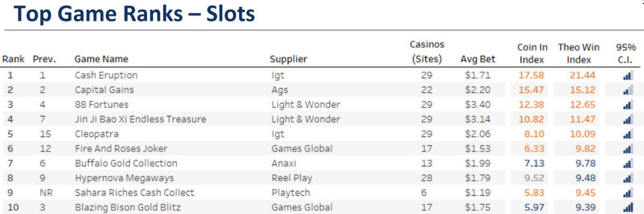Screen dimensions: 644x214
Task: Click the Theo Win Index column header
Action: (579, 53)
